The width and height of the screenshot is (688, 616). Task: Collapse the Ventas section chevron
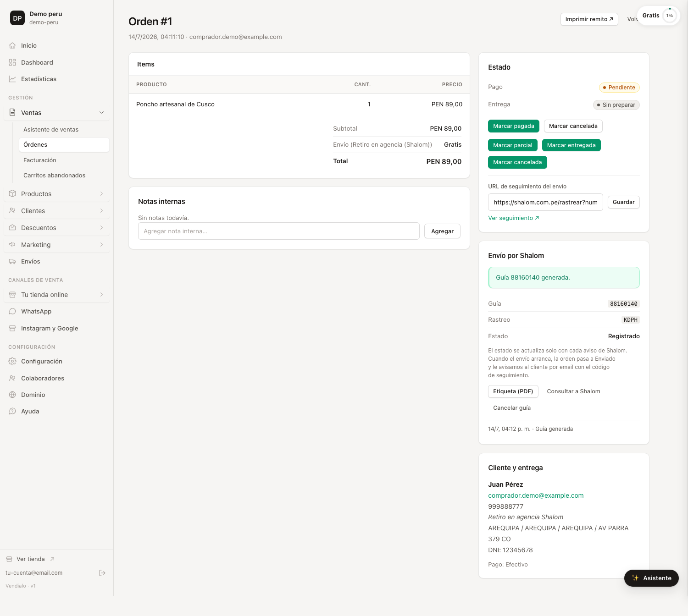102,113
